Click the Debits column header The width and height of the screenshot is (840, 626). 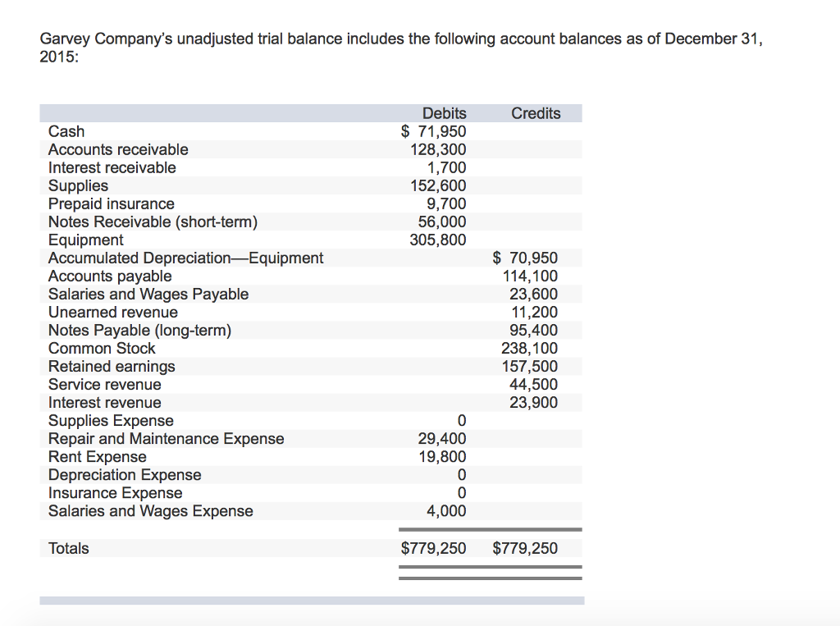coord(444,113)
